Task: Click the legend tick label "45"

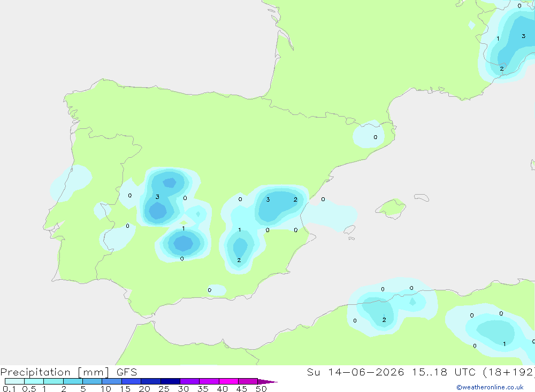Action: (x=242, y=389)
